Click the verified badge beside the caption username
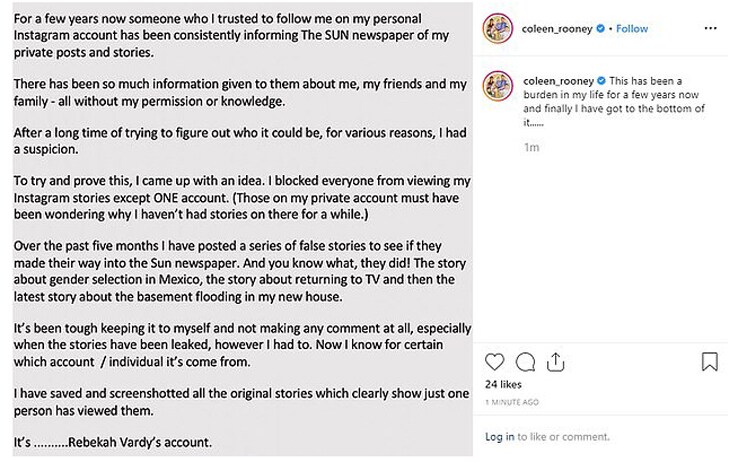 coord(601,80)
